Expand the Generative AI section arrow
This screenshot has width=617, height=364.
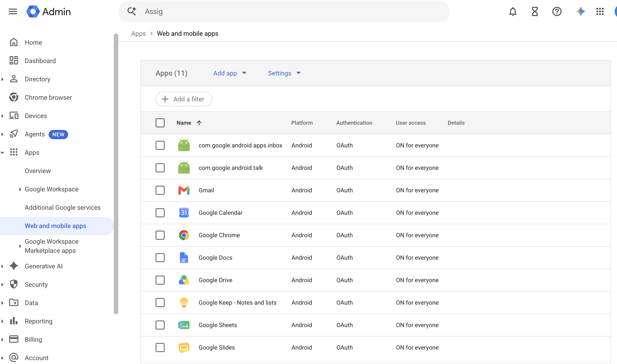tap(3, 266)
